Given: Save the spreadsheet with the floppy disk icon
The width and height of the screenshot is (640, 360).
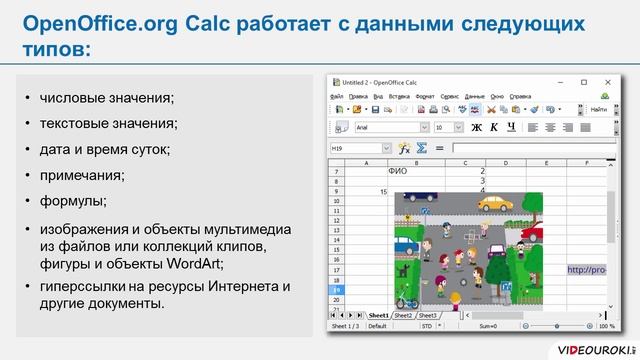Looking at the screenshot, I should (375, 109).
